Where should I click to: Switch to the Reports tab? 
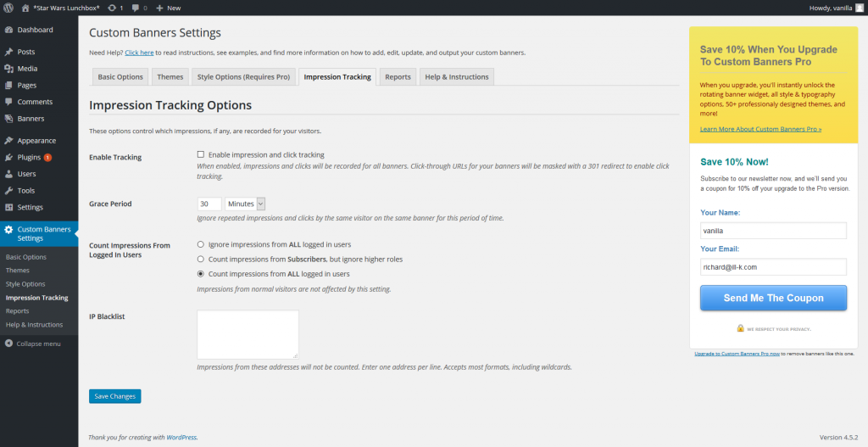point(398,77)
